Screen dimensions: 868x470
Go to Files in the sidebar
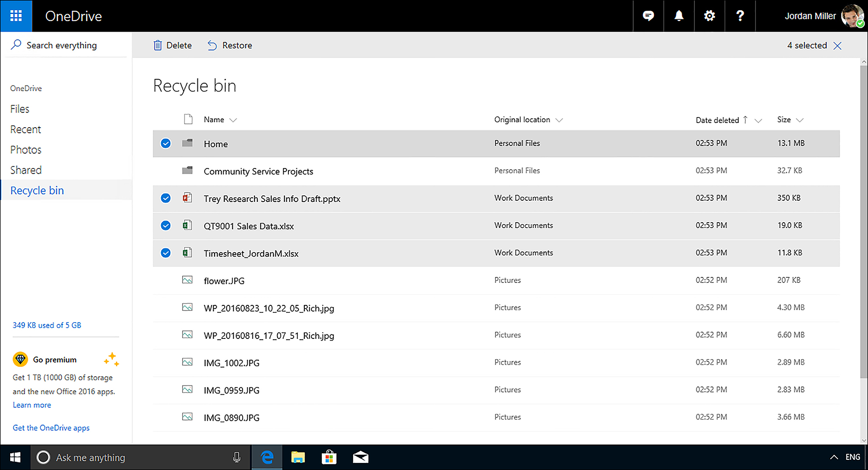click(x=20, y=109)
